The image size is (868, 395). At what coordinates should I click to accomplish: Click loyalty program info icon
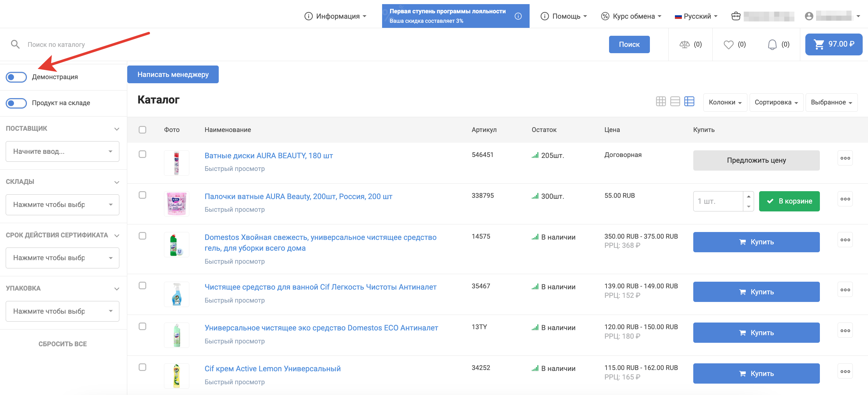coord(518,16)
